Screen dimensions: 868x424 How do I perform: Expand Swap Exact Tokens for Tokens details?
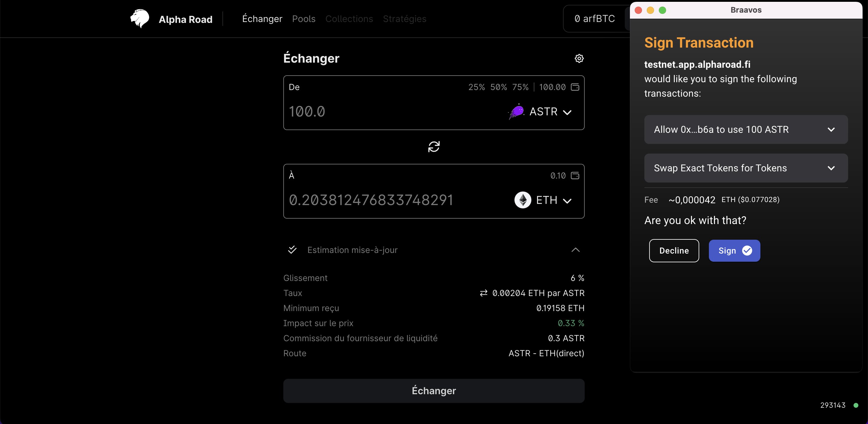tap(746, 168)
